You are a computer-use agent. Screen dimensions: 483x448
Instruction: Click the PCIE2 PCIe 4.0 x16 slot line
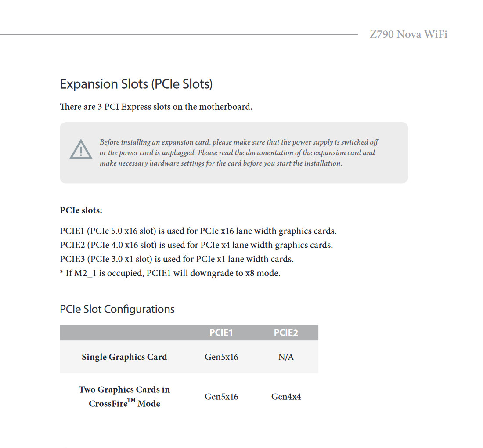coord(196,245)
